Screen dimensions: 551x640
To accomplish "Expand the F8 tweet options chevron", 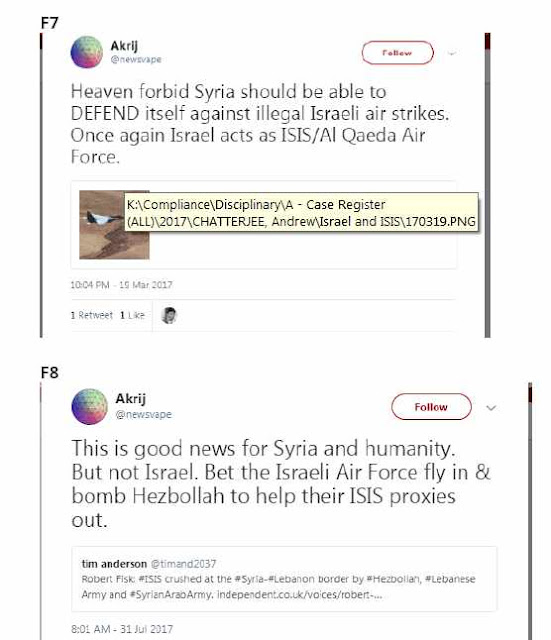I will coord(491,408).
